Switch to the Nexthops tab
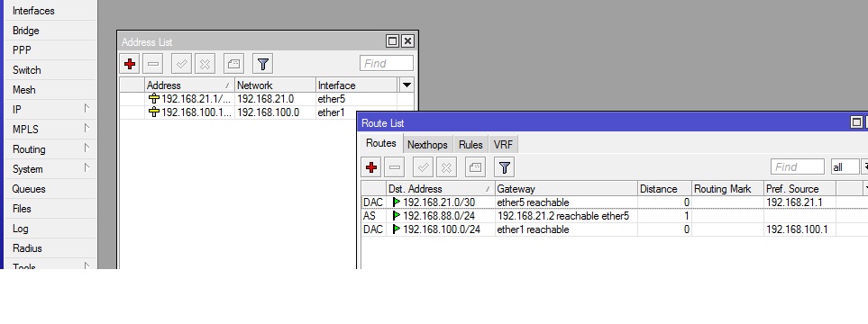This screenshot has height=324, width=868. tap(427, 145)
